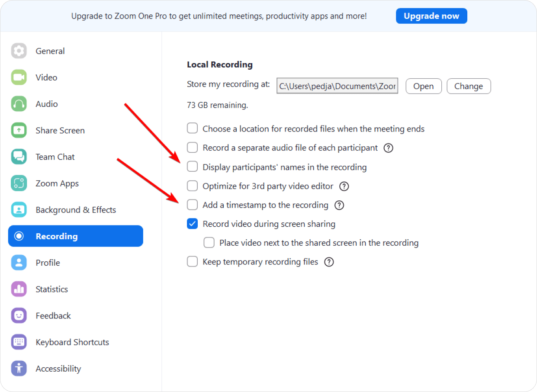This screenshot has width=537, height=392.
Task: Open the Share Screen settings label
Action: point(60,130)
